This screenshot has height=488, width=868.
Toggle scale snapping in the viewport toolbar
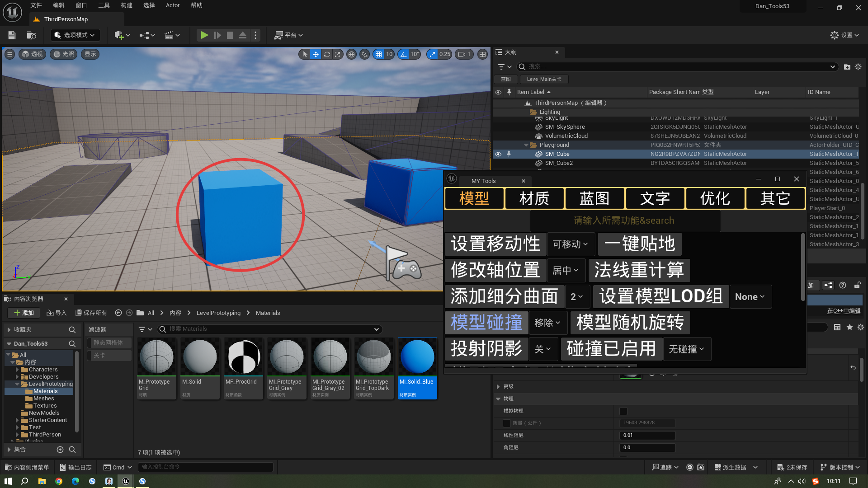433,54
